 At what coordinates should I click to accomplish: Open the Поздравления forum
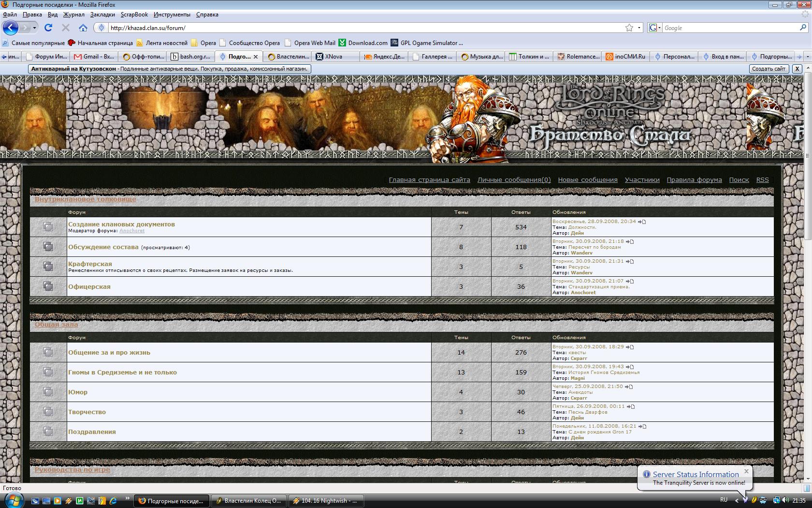(x=92, y=432)
